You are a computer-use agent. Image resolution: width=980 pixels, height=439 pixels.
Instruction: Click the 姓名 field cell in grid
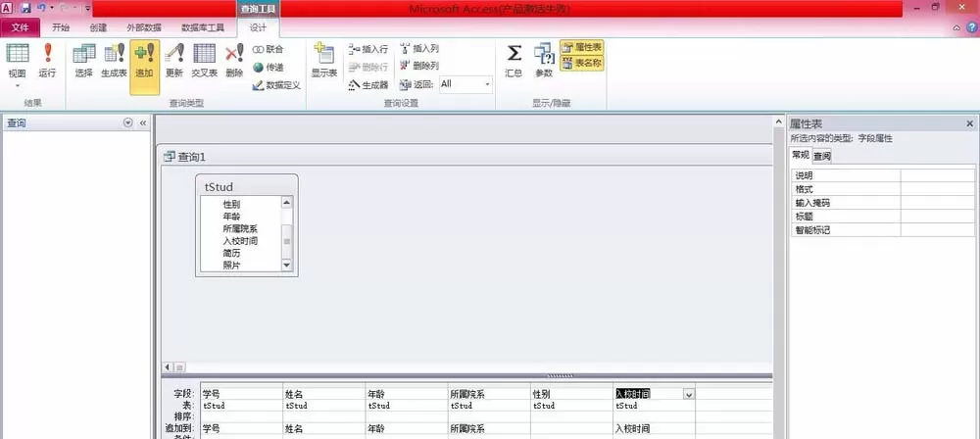click(x=324, y=394)
